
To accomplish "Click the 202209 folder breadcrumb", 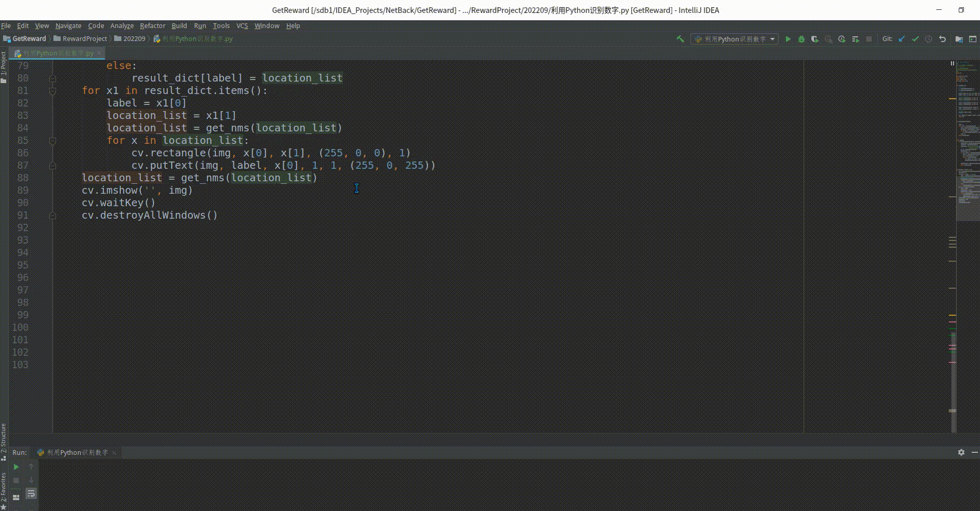I will click(x=134, y=39).
